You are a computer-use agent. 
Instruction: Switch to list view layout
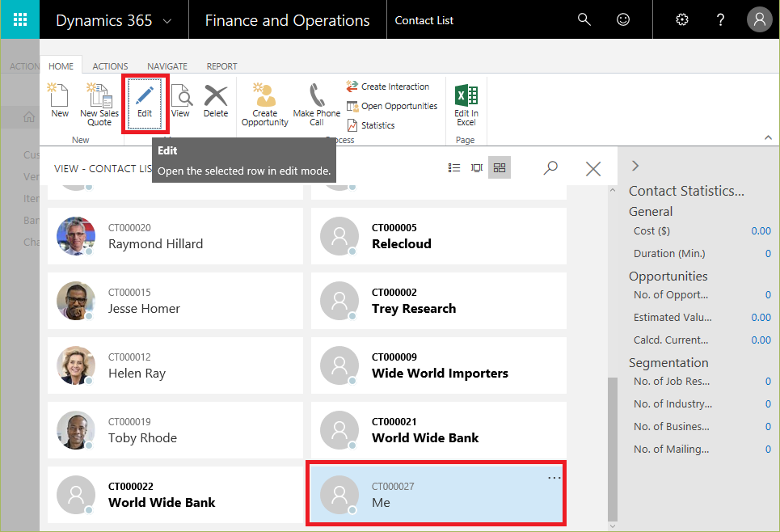(453, 167)
